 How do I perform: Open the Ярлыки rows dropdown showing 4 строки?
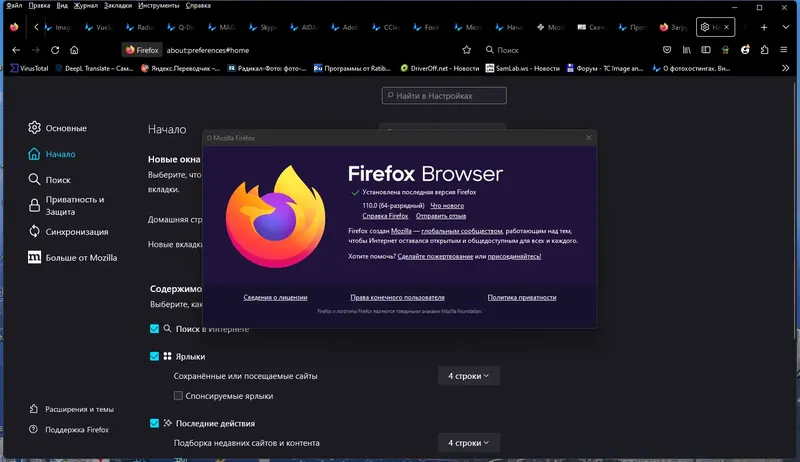click(468, 376)
